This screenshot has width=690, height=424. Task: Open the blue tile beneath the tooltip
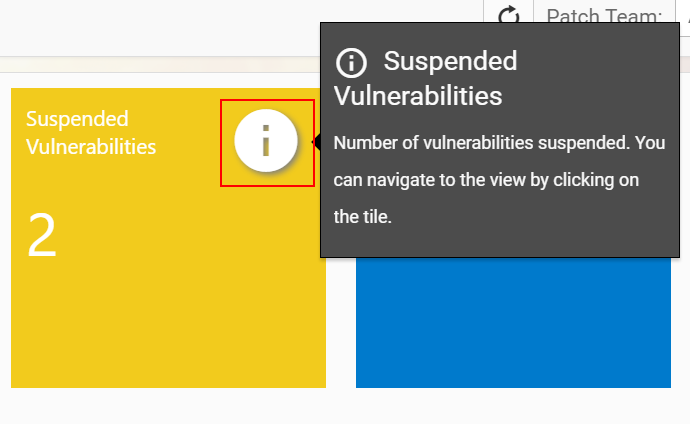pos(513,322)
